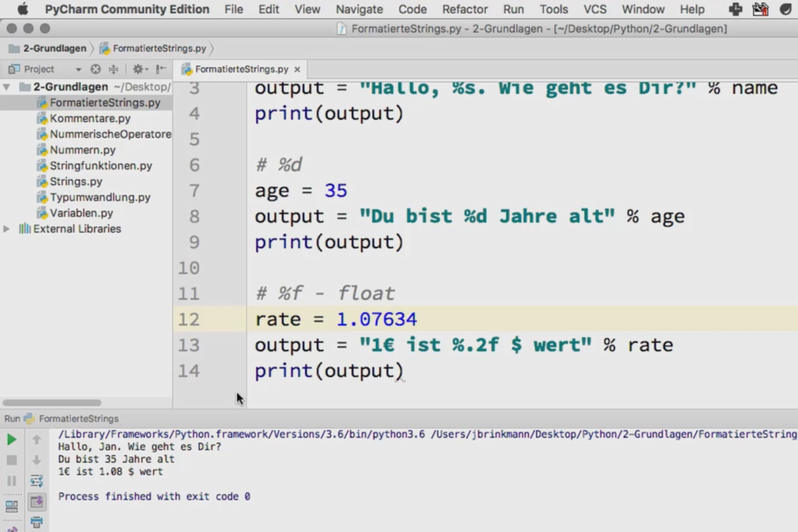798x532 pixels.
Task: Pause output icon in Run panel
Action: click(11, 480)
